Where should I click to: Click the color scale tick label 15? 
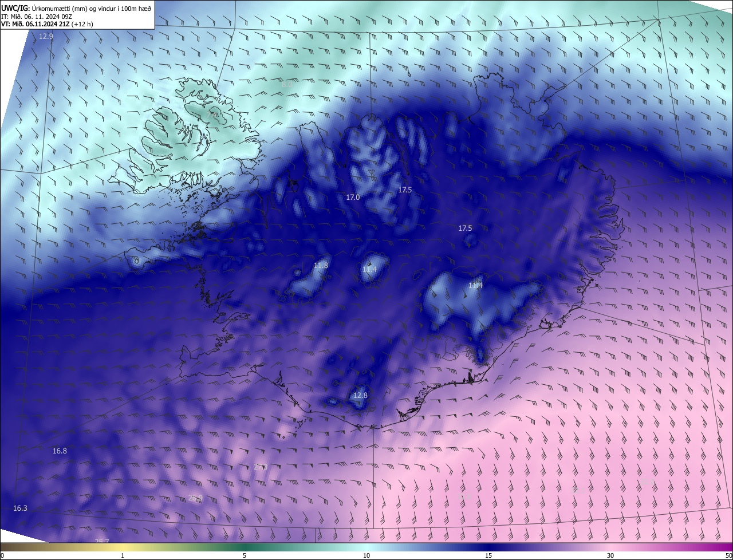click(488, 555)
